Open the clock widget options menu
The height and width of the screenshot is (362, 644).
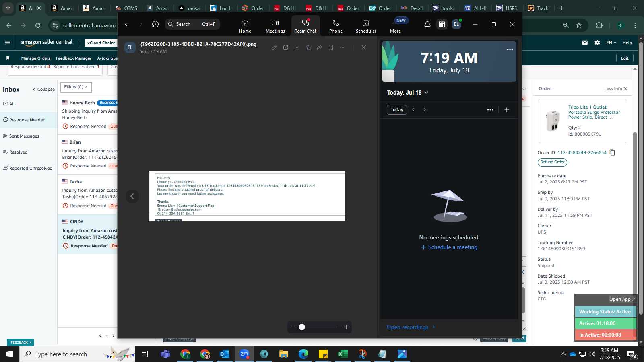pos(510,49)
